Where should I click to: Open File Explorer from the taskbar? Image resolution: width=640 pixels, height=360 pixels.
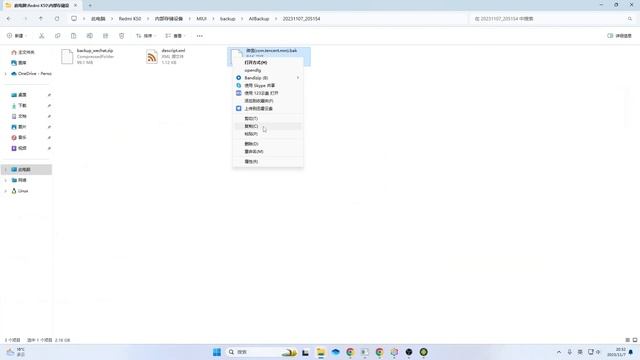coord(321,352)
